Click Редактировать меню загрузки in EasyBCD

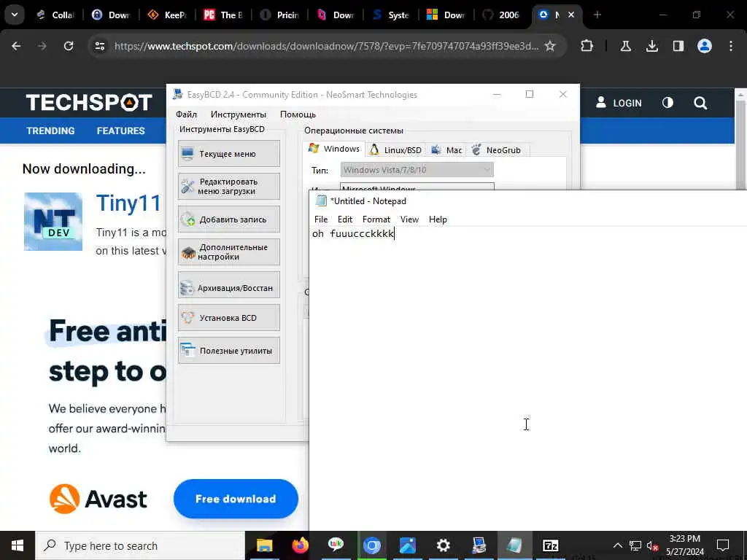click(x=228, y=186)
